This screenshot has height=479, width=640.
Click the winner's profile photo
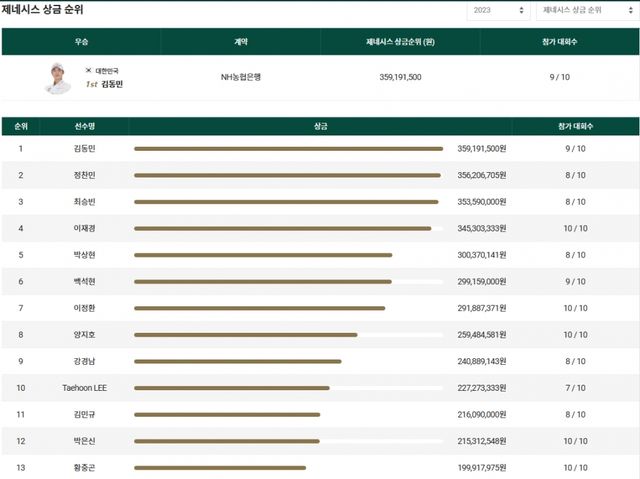(x=58, y=77)
